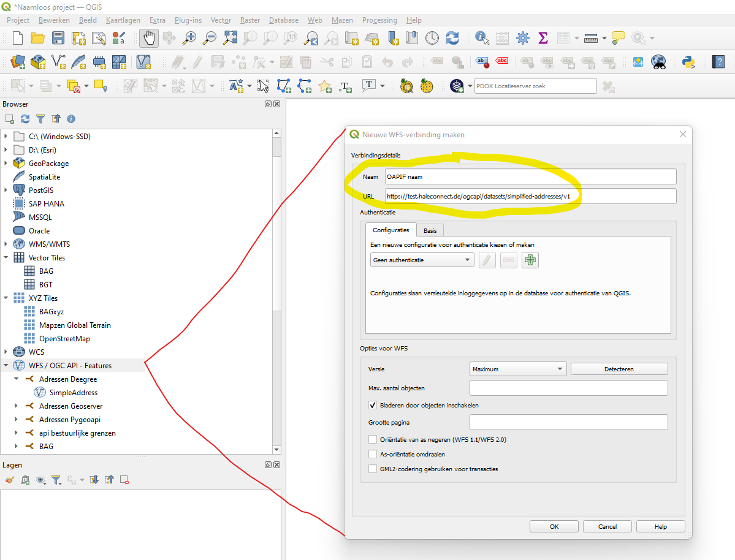
Task: Click green plus to add authentication configuration
Action: tap(530, 260)
